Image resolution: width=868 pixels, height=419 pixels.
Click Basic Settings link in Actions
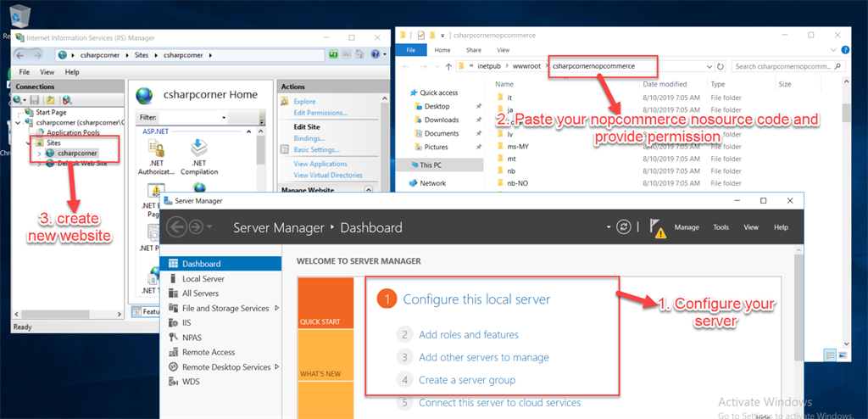click(x=317, y=149)
